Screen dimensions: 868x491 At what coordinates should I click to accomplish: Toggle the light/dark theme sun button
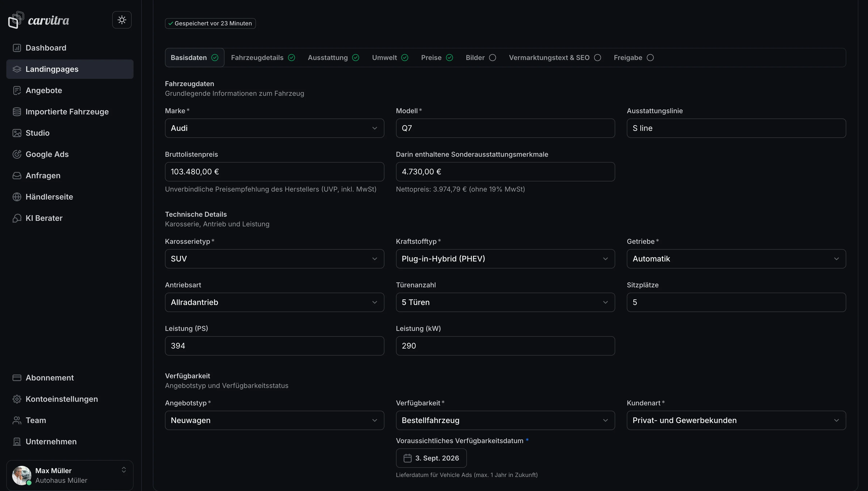point(122,20)
